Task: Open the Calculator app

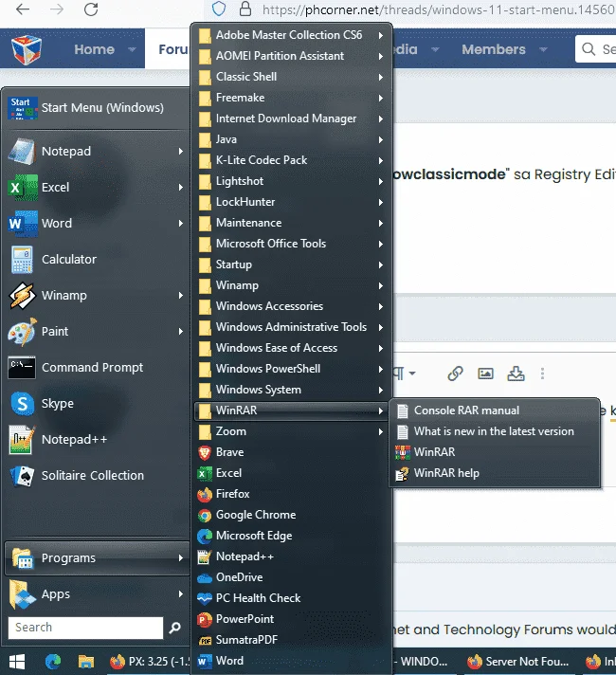Action: pyautogui.click(x=97, y=259)
